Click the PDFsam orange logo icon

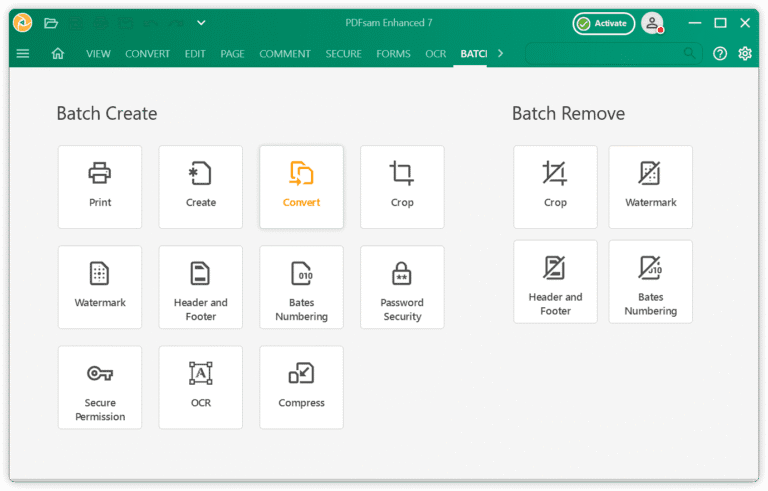pos(23,23)
